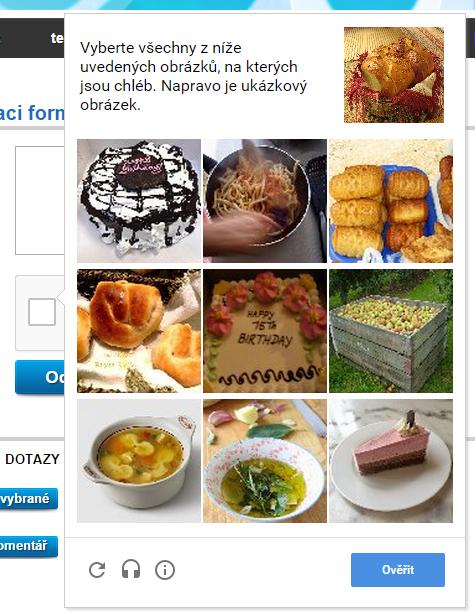Select the wooden crate of apples tile

click(391, 331)
